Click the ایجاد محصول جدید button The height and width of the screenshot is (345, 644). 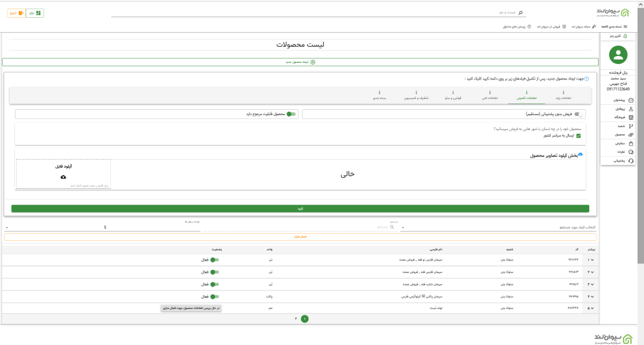301,62
